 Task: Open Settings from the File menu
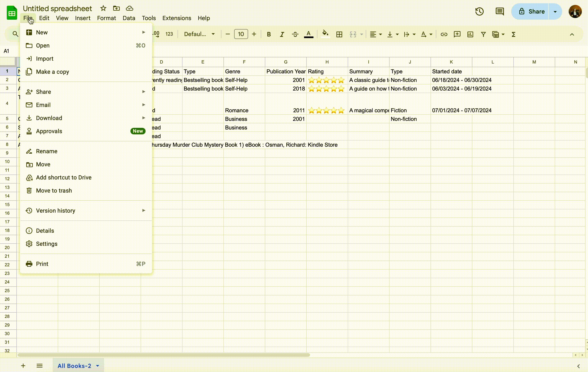tap(86, 244)
